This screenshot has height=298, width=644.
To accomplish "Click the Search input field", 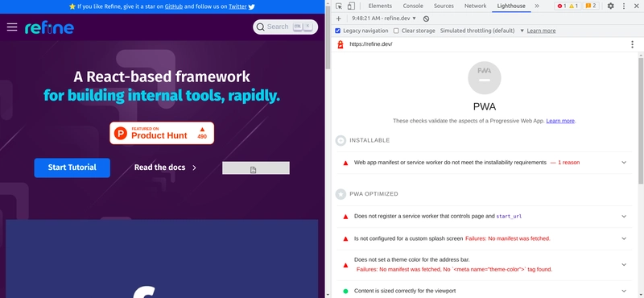I will pyautogui.click(x=286, y=27).
